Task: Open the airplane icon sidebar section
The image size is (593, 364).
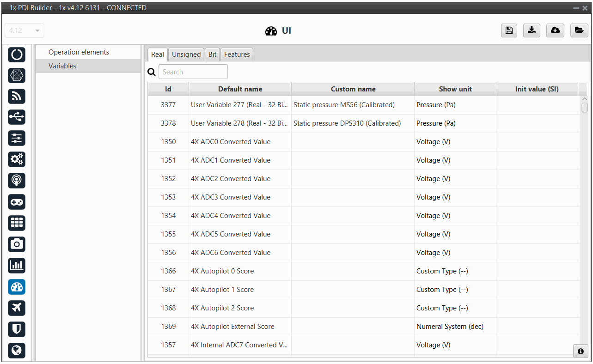Action: (17, 308)
